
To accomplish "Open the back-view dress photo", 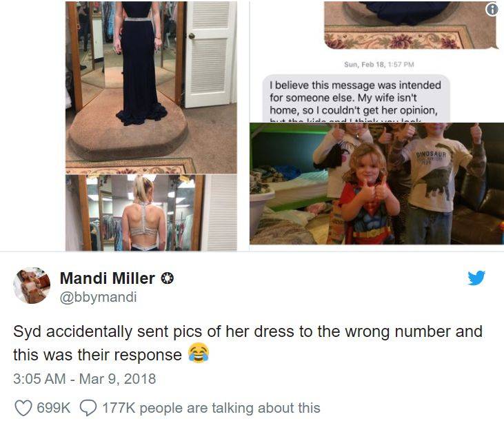I will click(151, 213).
